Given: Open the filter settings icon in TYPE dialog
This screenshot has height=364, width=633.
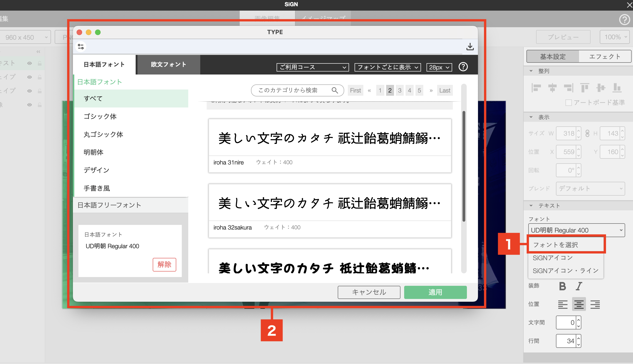Looking at the screenshot, I should (81, 46).
